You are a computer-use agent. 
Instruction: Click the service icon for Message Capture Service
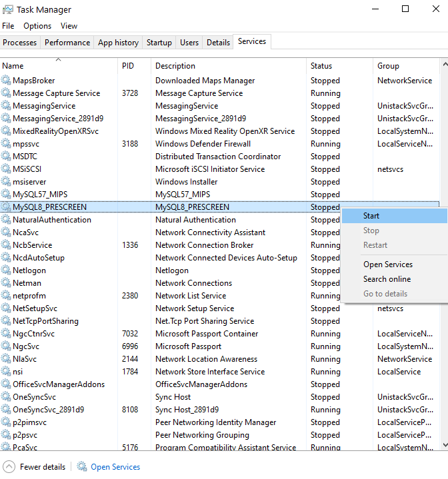click(6, 93)
